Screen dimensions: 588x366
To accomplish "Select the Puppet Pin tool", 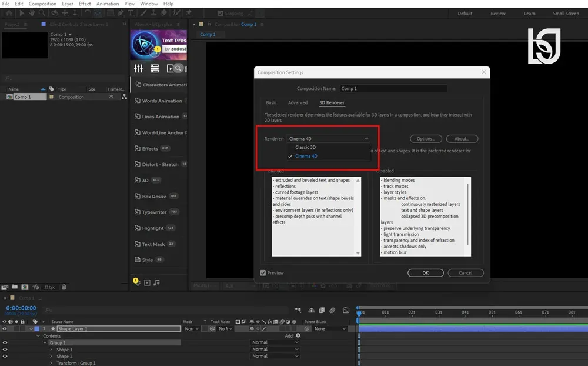I will tap(189, 13).
